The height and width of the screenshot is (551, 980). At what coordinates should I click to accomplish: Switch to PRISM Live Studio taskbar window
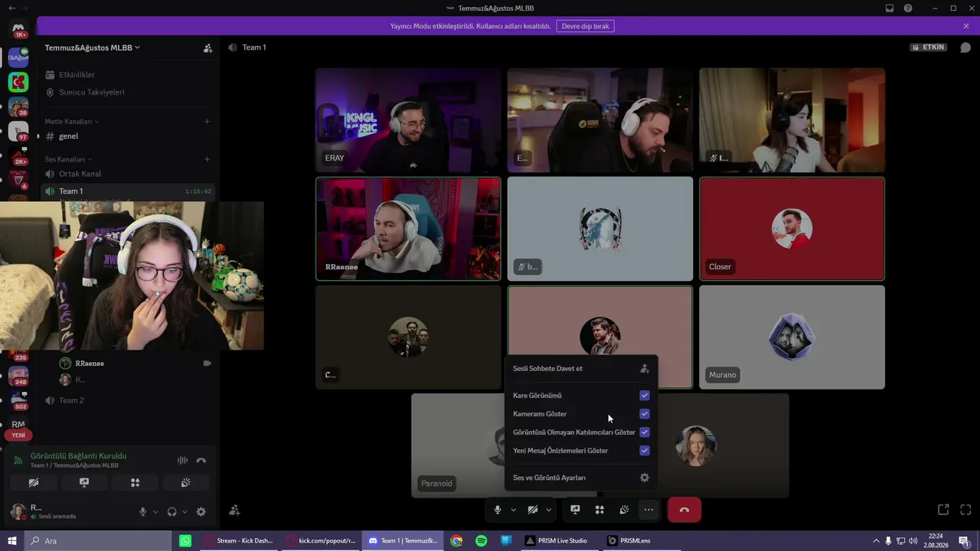coord(557,541)
